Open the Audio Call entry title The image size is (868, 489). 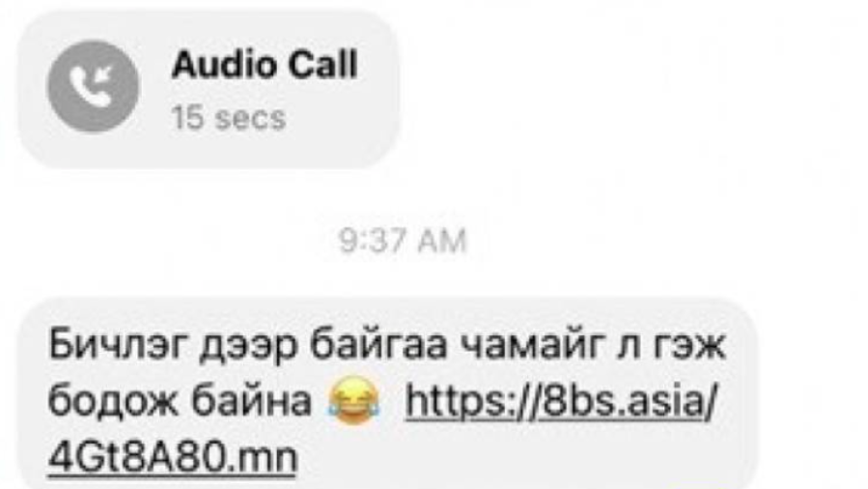(x=265, y=64)
